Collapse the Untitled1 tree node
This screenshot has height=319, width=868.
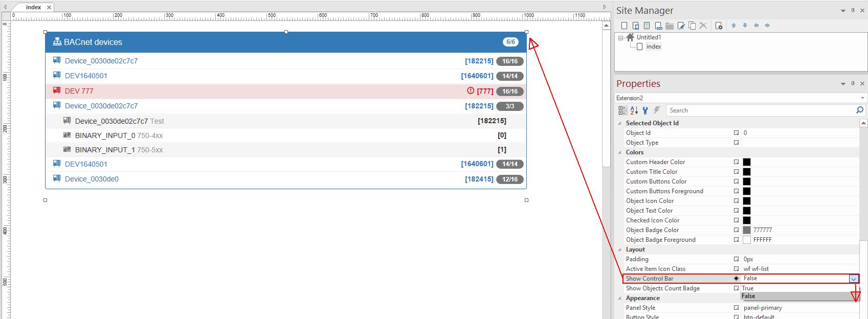click(x=620, y=38)
